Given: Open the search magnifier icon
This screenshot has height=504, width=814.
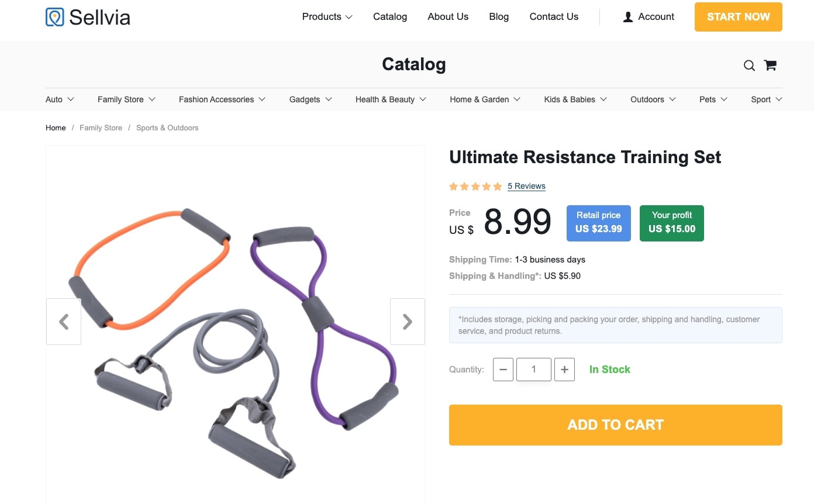Looking at the screenshot, I should 749,65.
